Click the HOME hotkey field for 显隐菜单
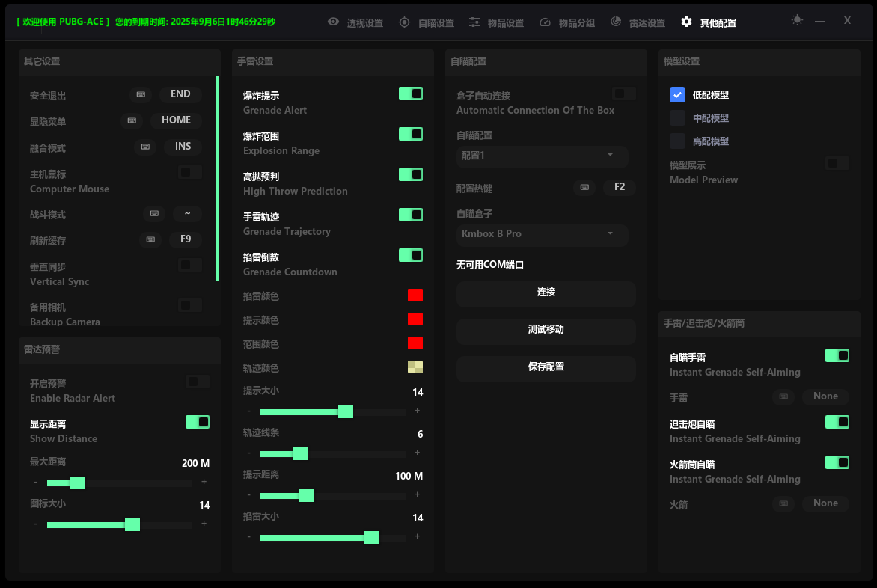This screenshot has height=588, width=877. (x=176, y=120)
